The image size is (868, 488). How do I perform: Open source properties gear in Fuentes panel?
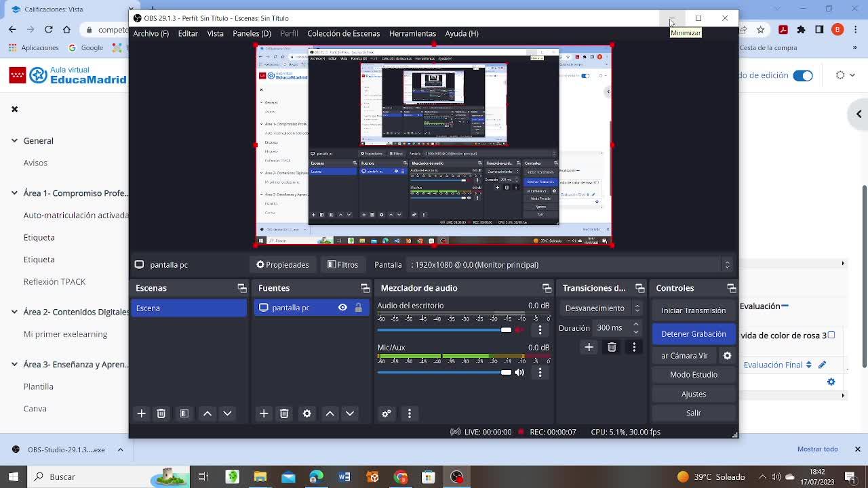coord(307,413)
